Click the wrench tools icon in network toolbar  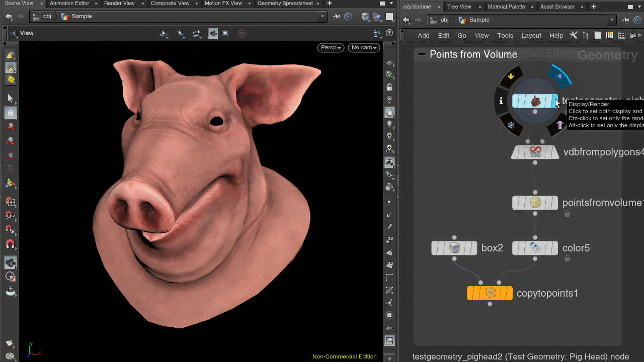click(573, 35)
